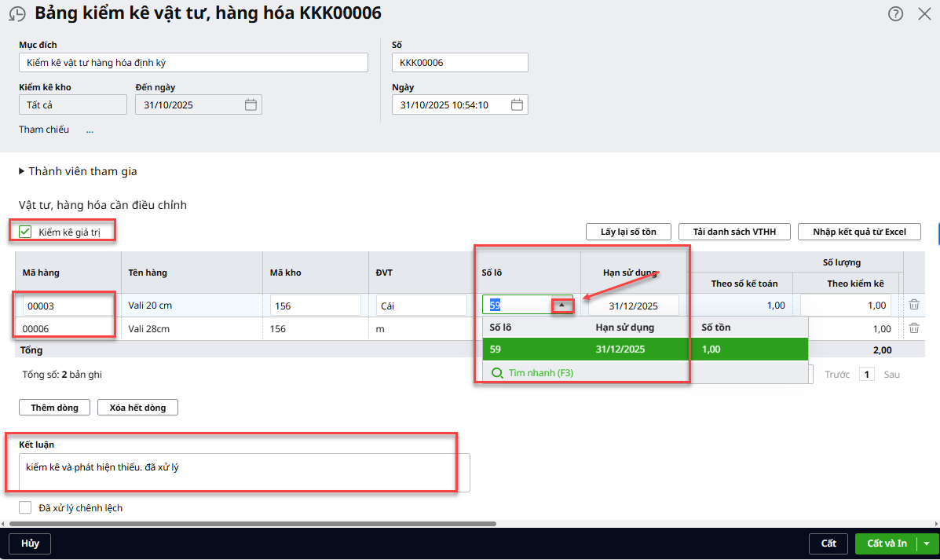Click the Kết luận text area
940x560 pixels.
pyautogui.click(x=243, y=472)
